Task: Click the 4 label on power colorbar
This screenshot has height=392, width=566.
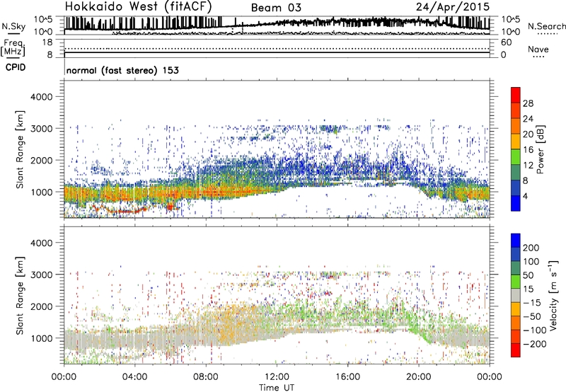Action: [x=525, y=197]
